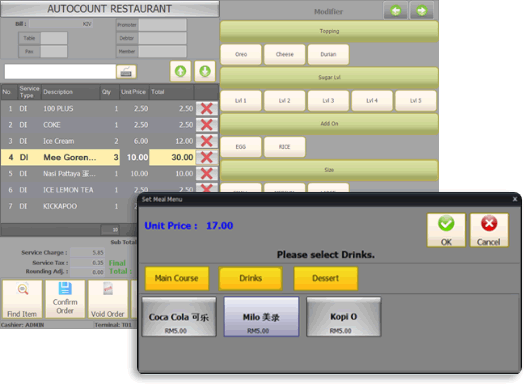Switch to the Dessert tab
Screen dimensions: 527x387
pos(325,278)
